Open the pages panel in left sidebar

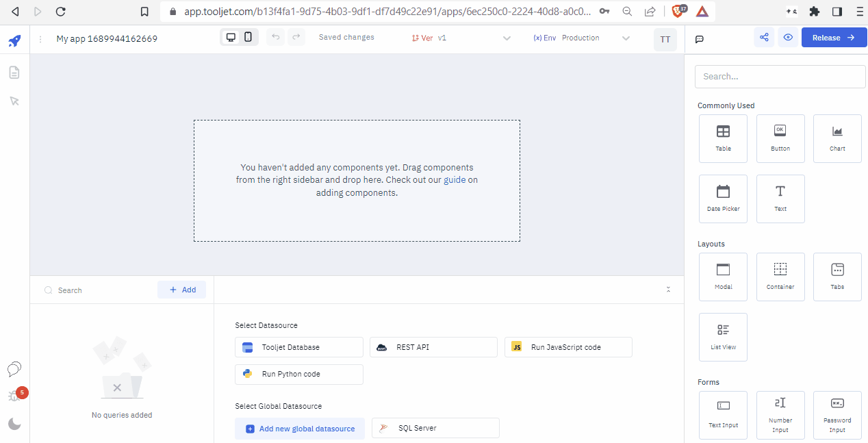(x=14, y=72)
